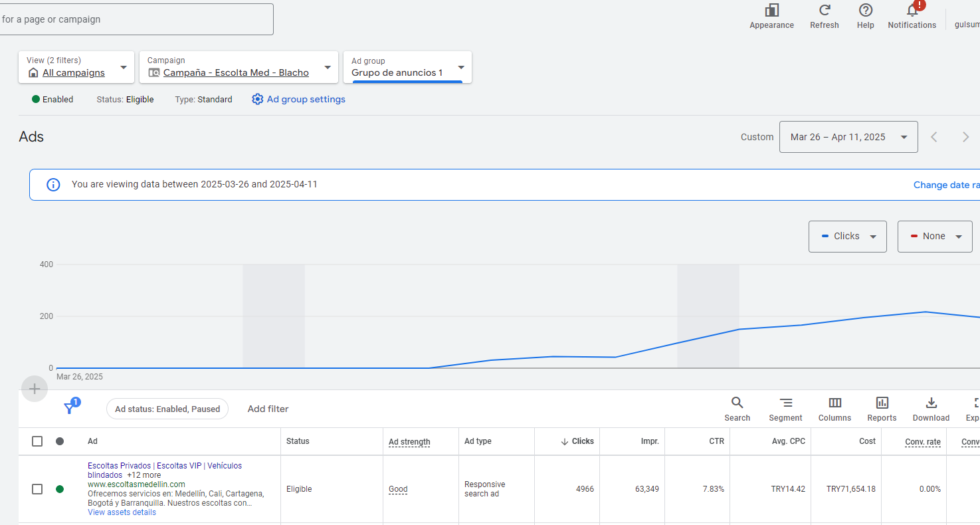Screen dimensions: 980x525
Task: Click the Ad status: Enabled, Paused filter chip
Action: click(x=167, y=409)
